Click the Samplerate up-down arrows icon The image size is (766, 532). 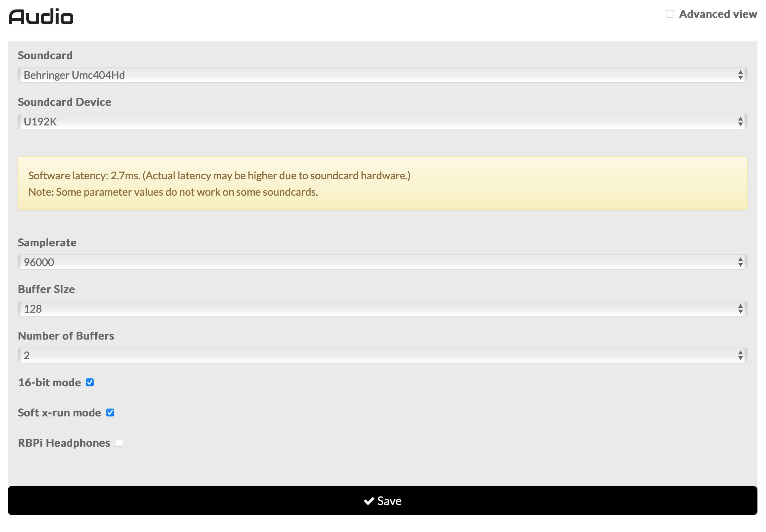[740, 262]
